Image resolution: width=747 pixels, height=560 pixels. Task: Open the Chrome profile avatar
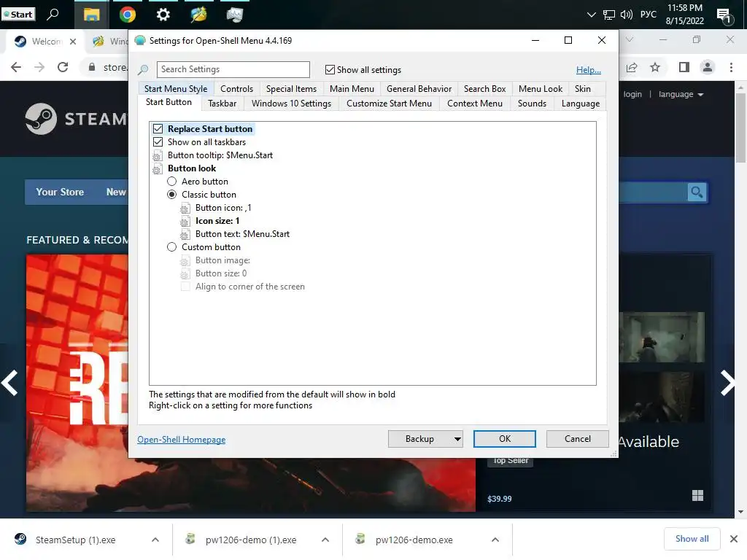(x=708, y=68)
